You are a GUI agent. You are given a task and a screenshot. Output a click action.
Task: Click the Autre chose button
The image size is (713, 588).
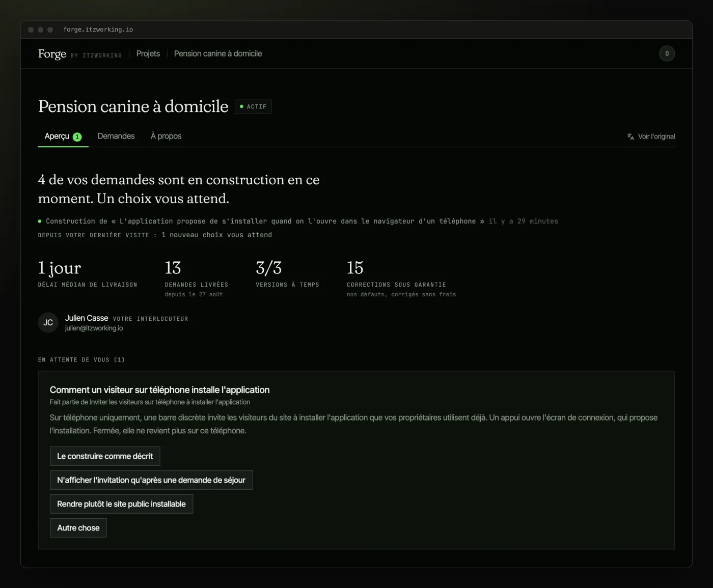click(78, 528)
